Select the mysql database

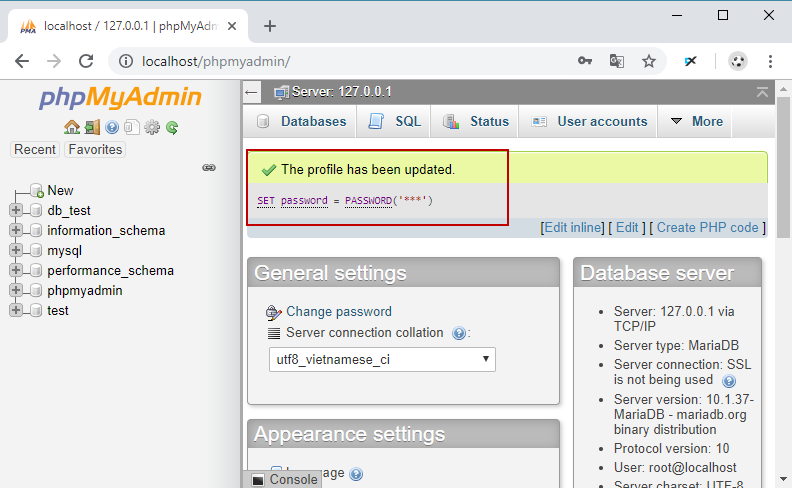coord(64,251)
